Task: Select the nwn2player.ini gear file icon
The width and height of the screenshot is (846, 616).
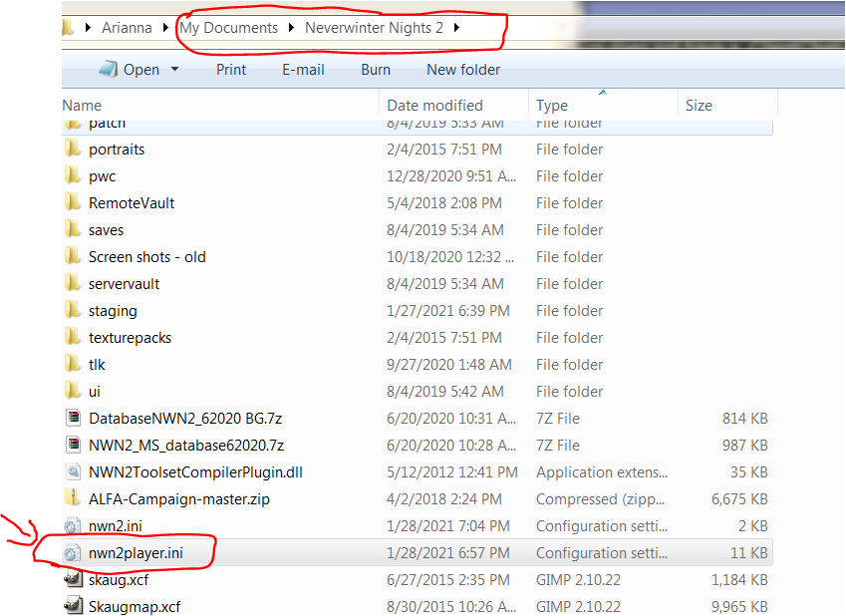Action: click(73, 553)
